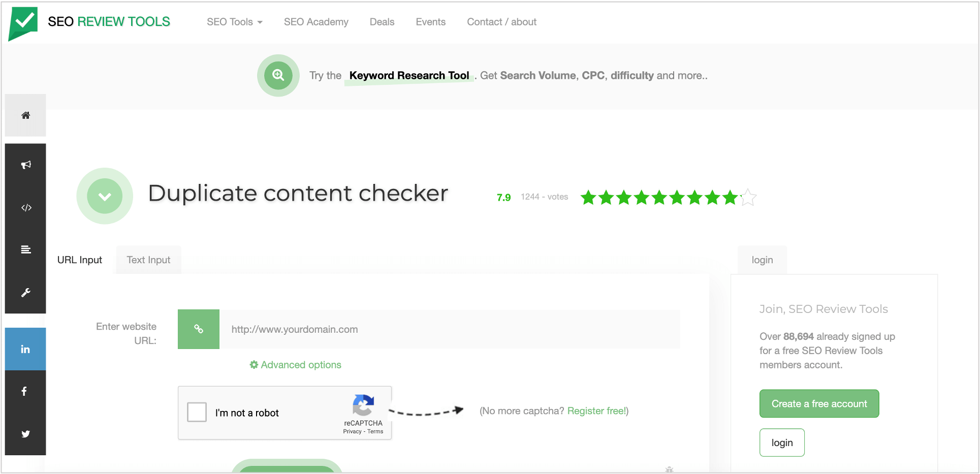Click the green chevron circle beside title
Viewport: 980px width, 474px height.
pyautogui.click(x=105, y=196)
